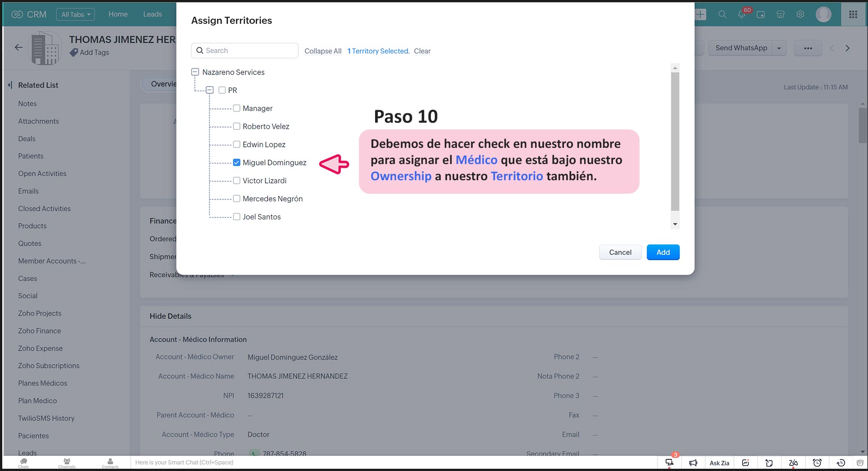The height and width of the screenshot is (471, 868).
Task: Open Notes in the Related List
Action: point(27,103)
